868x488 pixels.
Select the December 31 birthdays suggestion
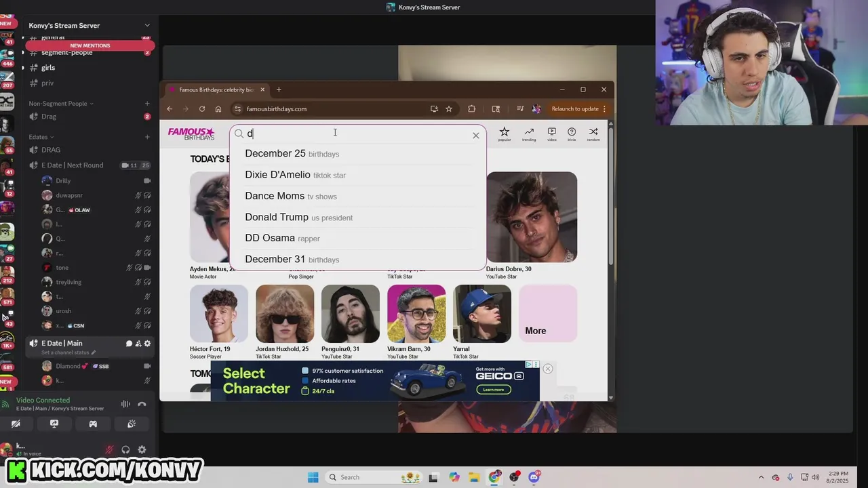[x=358, y=259]
